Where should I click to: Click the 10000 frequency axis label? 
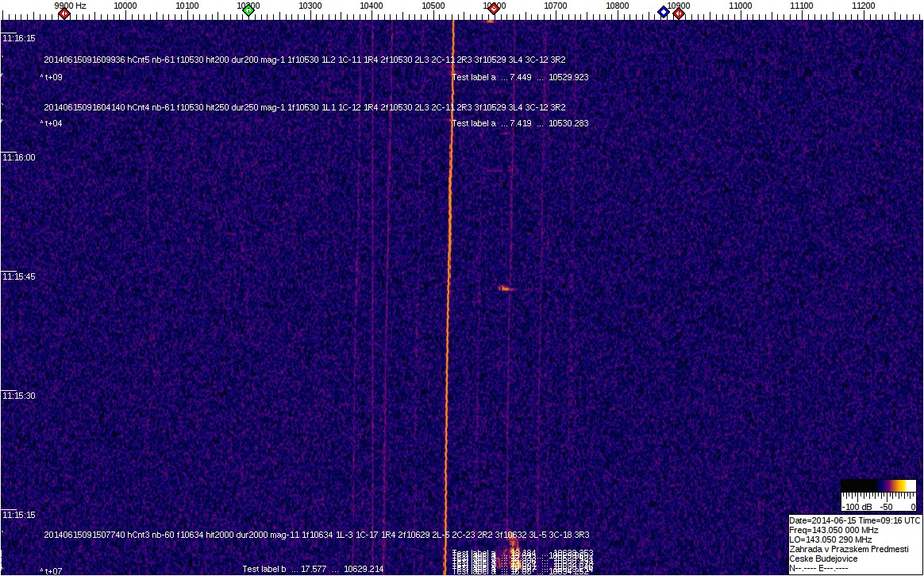[x=125, y=6]
